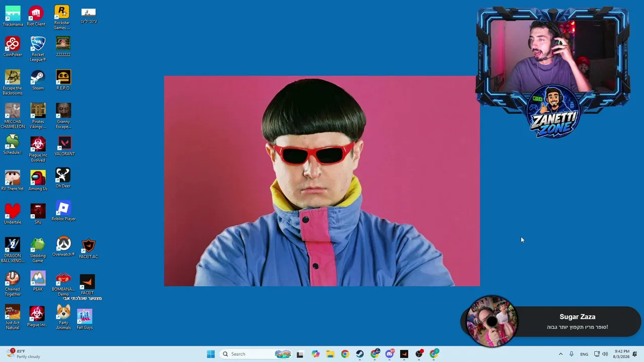Open Copilot from the taskbar
Screen dimensions: 644x362
pyautogui.click(x=315, y=354)
